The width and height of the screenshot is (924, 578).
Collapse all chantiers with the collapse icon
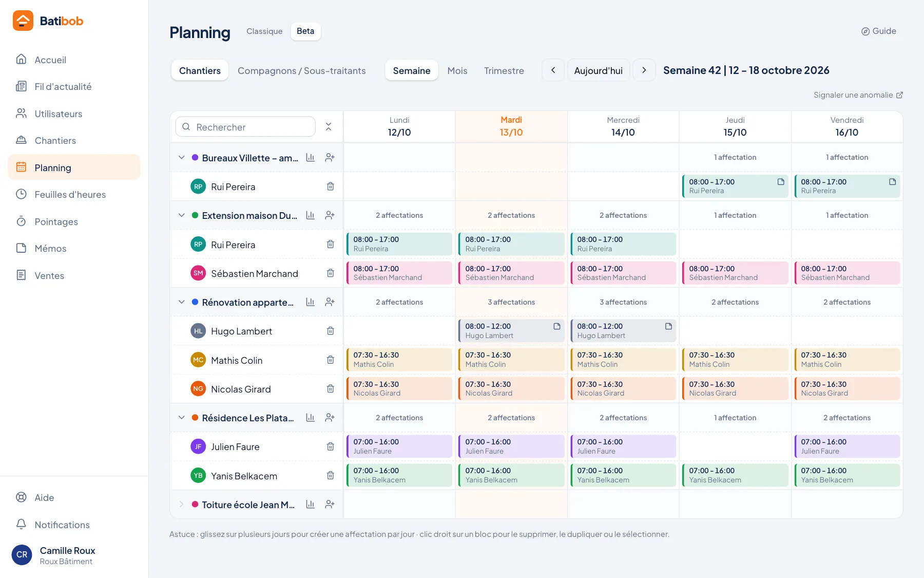click(x=329, y=126)
